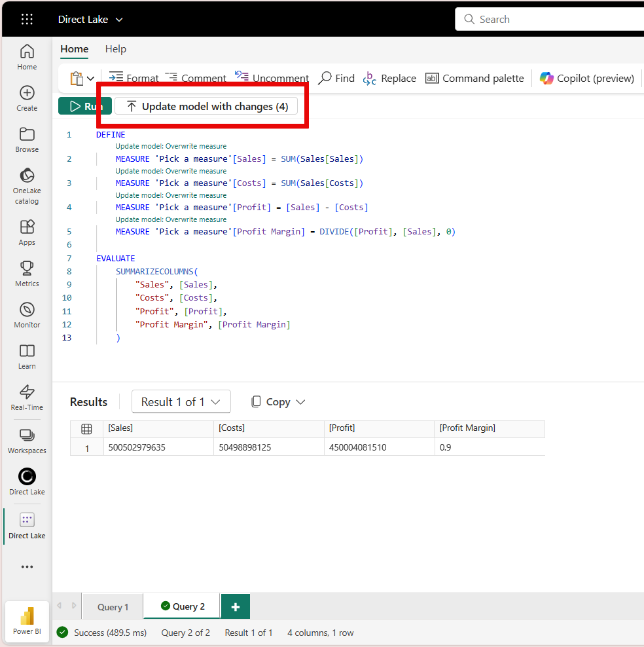Viewport: 644px width, 647px height.
Task: Expand the paste options dropdown arrow
Action: tap(90, 79)
